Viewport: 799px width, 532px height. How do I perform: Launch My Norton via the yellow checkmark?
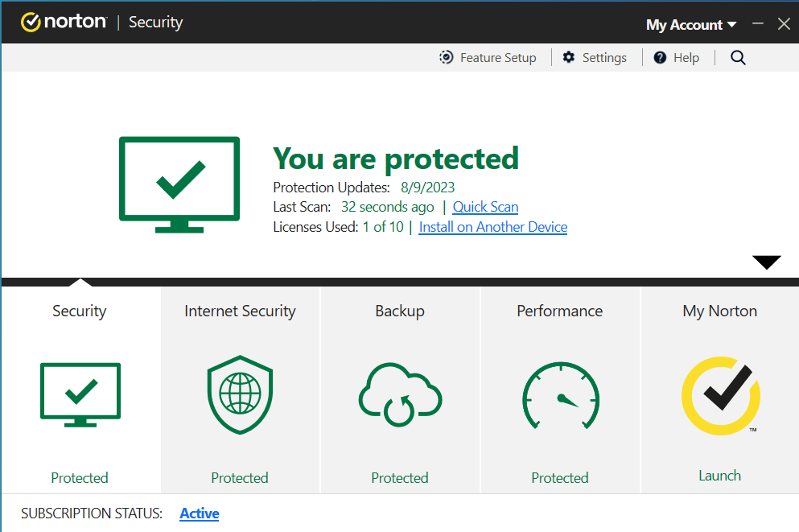click(719, 396)
